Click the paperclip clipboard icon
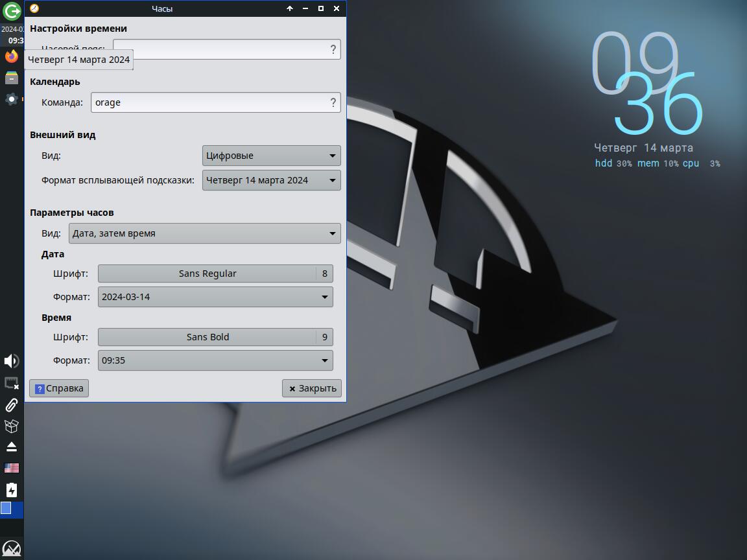 [x=12, y=404]
